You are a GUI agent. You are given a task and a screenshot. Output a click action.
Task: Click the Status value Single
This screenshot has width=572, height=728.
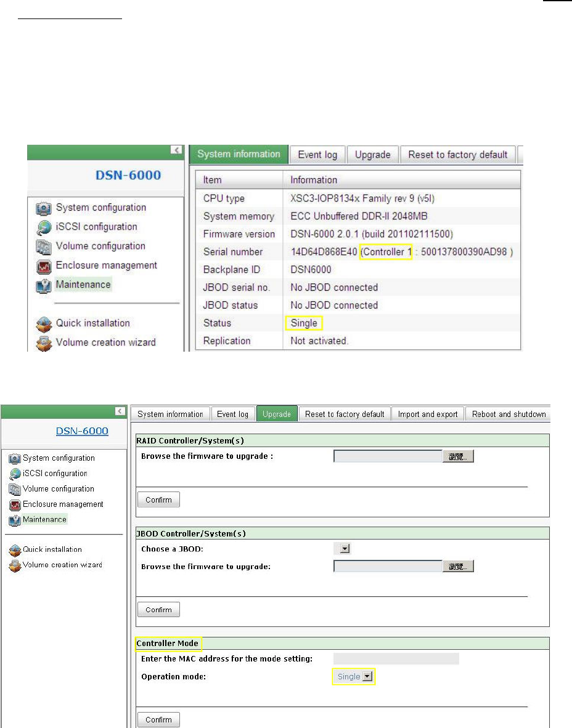tap(304, 323)
